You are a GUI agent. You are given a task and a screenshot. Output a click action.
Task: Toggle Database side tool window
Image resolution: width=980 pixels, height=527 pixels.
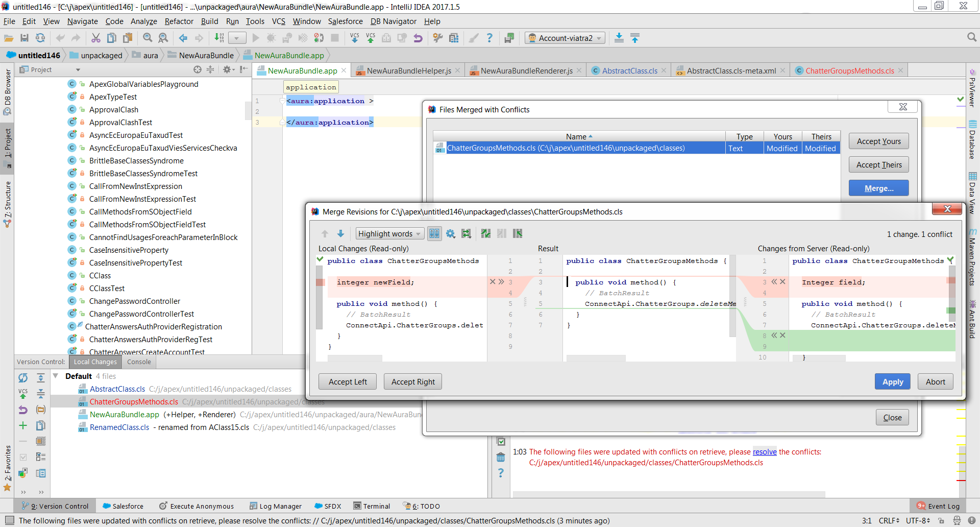point(972,140)
